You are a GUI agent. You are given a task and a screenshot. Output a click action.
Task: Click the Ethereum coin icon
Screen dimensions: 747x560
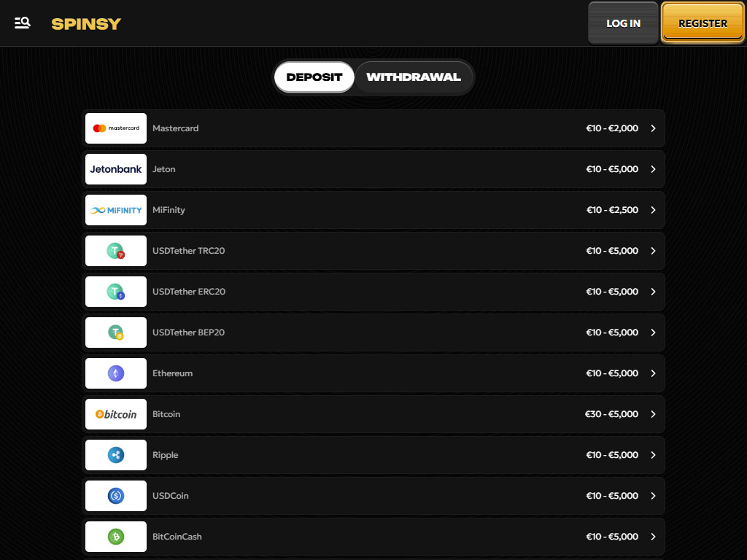pyautogui.click(x=116, y=373)
